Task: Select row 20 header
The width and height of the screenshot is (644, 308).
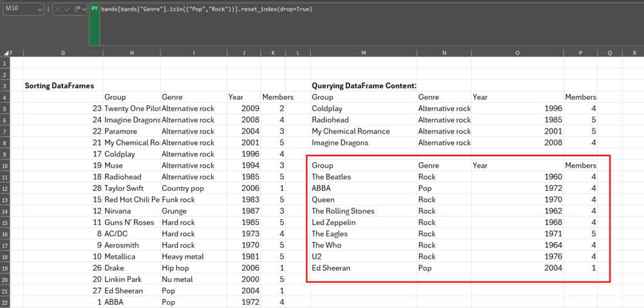Action: (x=5, y=280)
